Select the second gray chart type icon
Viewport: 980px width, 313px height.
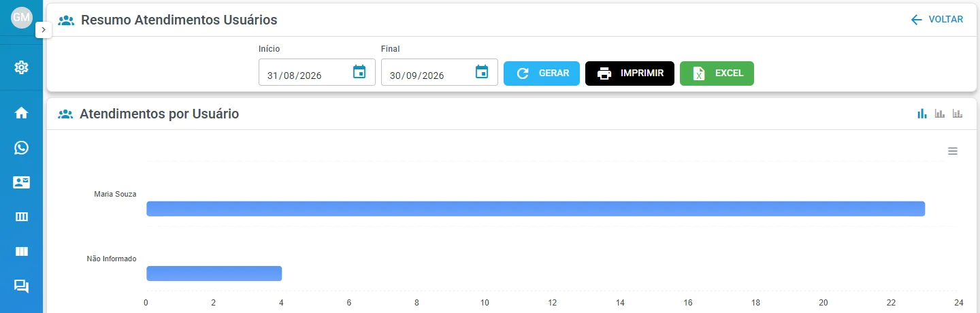(x=940, y=114)
